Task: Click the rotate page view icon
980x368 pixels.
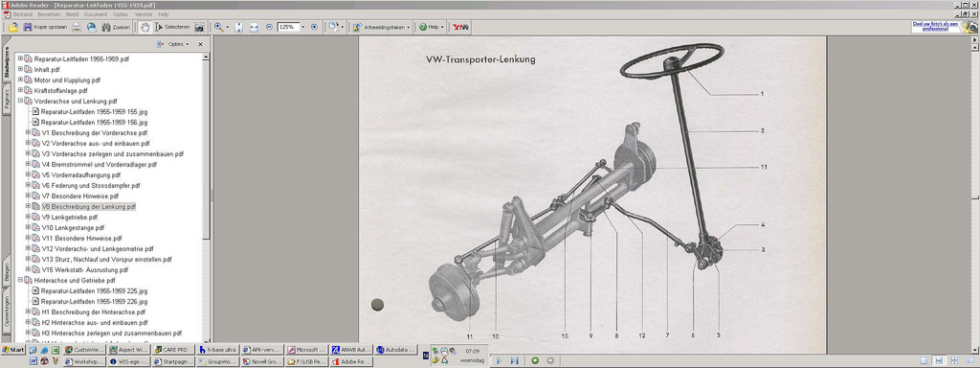Action: click(334, 27)
